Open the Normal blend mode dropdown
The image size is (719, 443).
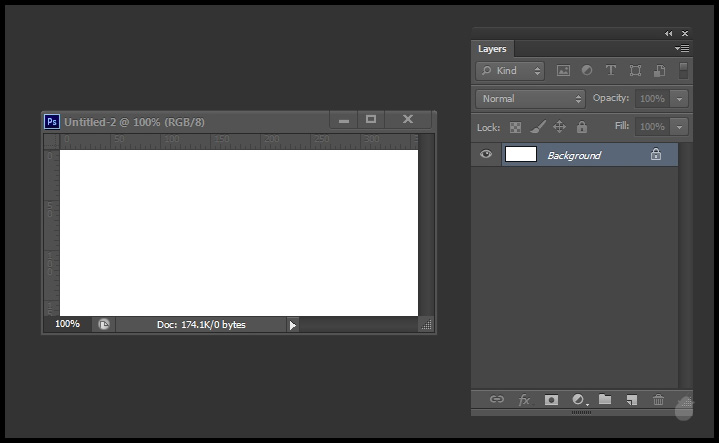pyautogui.click(x=530, y=99)
